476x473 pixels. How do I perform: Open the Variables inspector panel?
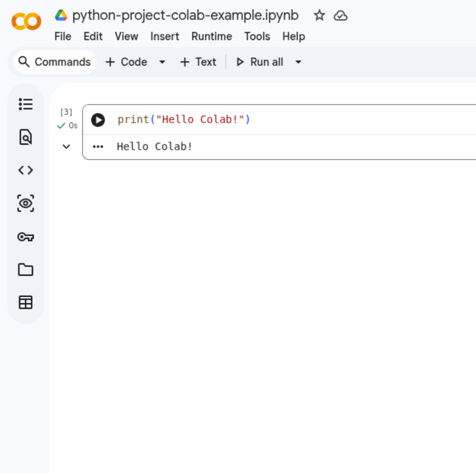tap(26, 203)
